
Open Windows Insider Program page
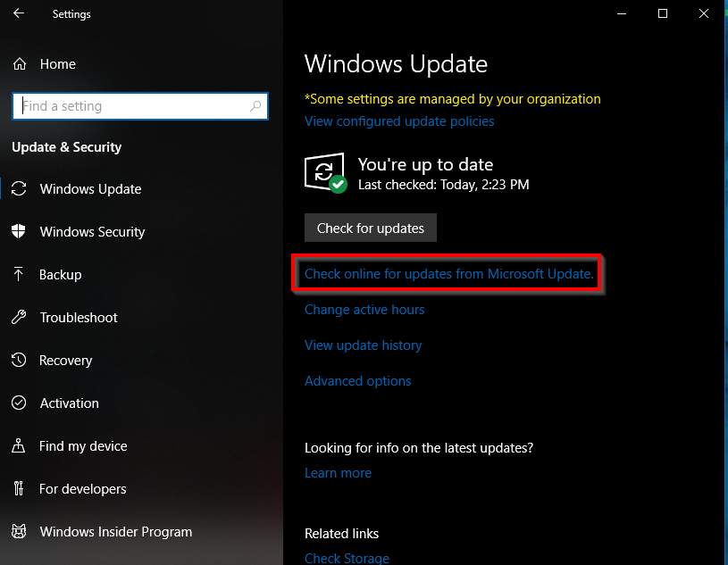(x=116, y=532)
